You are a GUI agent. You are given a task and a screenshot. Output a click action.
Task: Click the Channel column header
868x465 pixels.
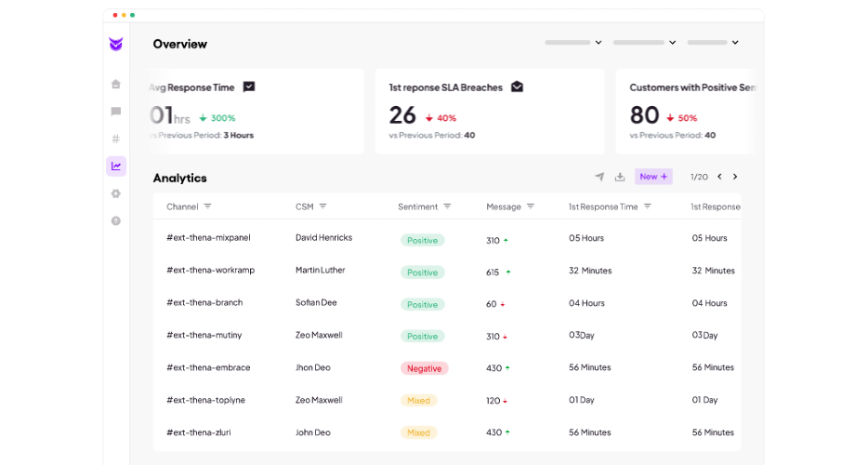coord(182,206)
